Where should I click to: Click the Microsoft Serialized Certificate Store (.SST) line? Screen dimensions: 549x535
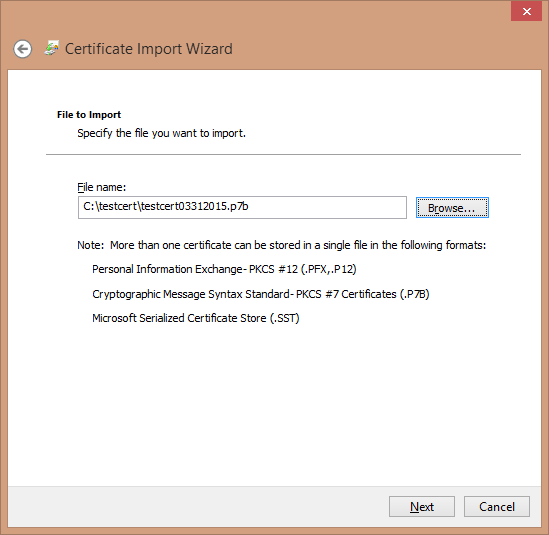point(195,318)
